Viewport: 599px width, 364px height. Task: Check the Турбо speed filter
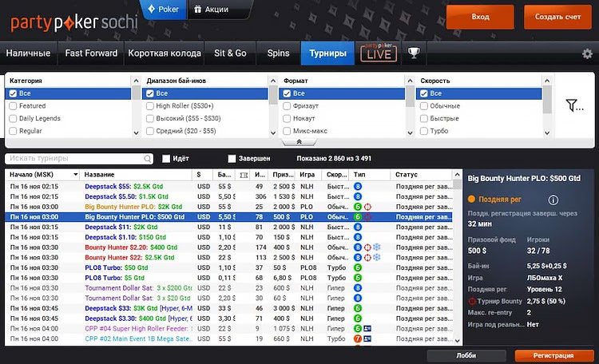[x=424, y=131]
